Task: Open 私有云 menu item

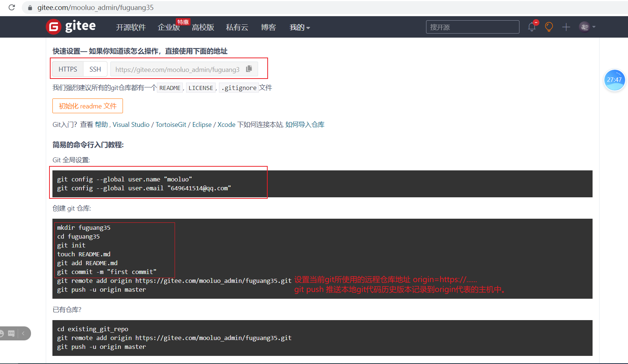Action: pyautogui.click(x=237, y=27)
